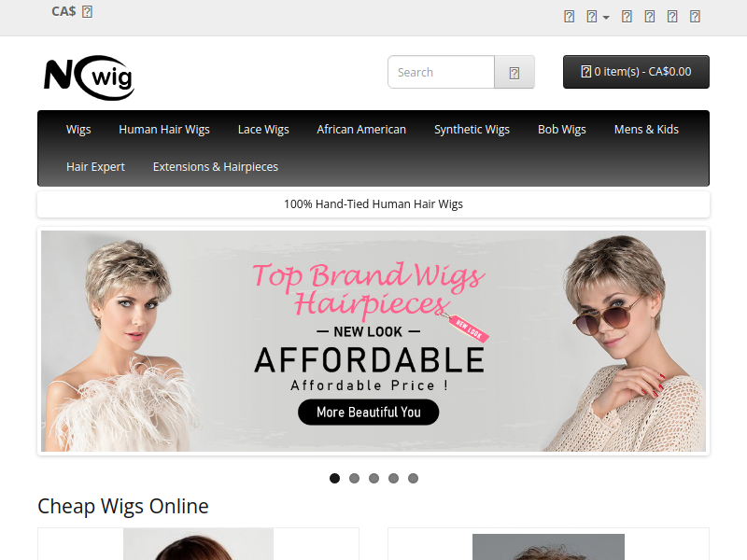Open the Synthetic Wigs category

coord(472,130)
